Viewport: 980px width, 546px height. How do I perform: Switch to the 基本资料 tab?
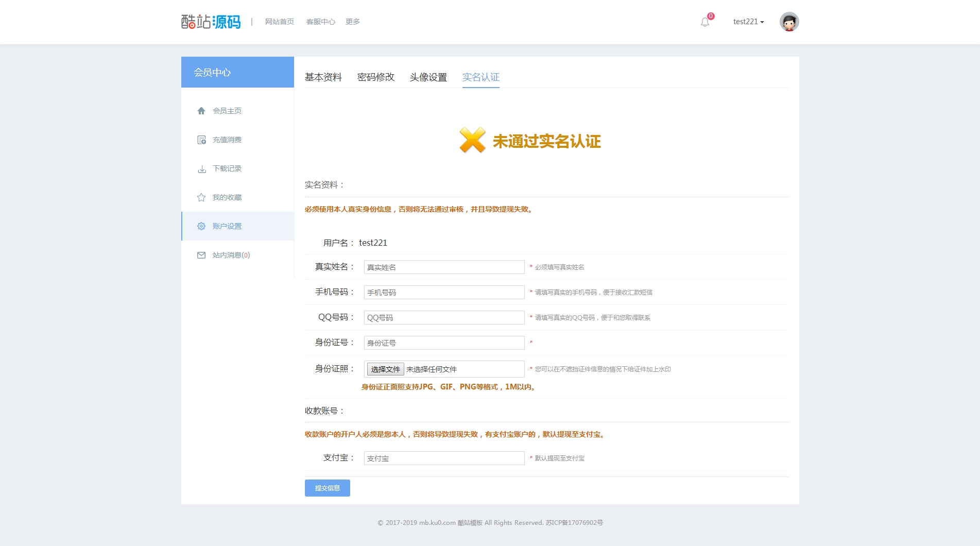tap(323, 77)
